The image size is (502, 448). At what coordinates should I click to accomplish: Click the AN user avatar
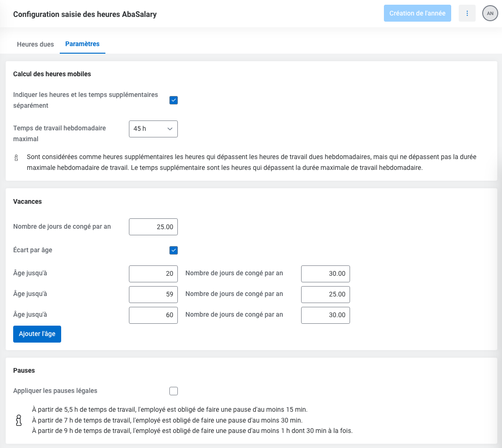point(490,14)
